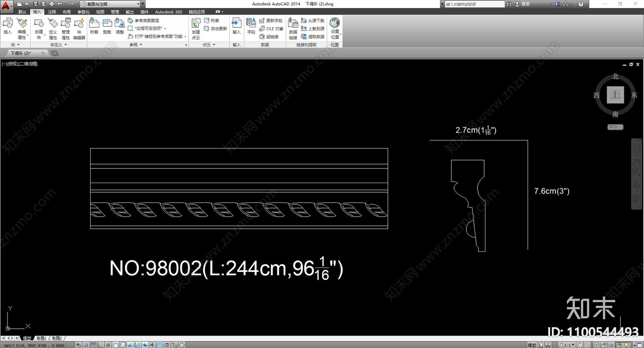
Task: Open the quick access toolbar customize arrow
Action: pos(143,4)
